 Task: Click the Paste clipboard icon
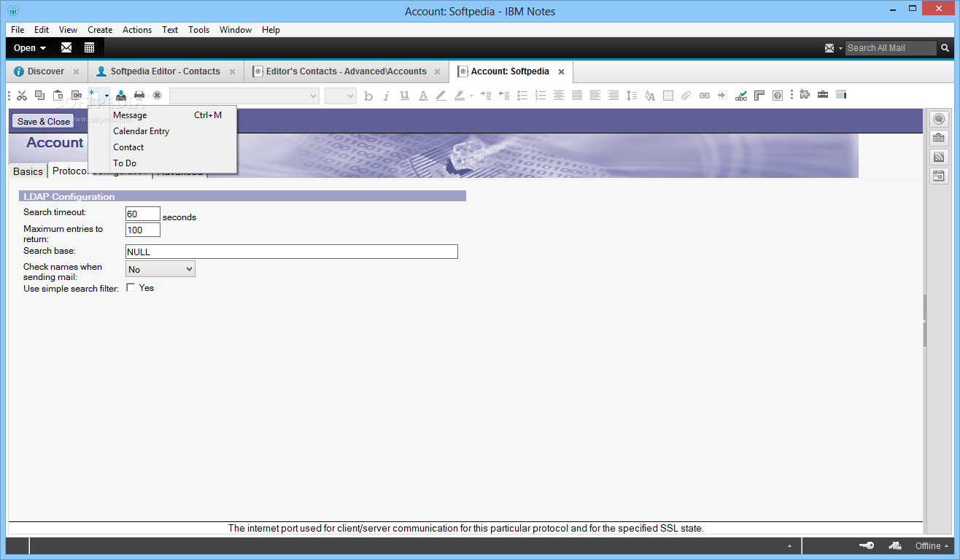coord(58,96)
